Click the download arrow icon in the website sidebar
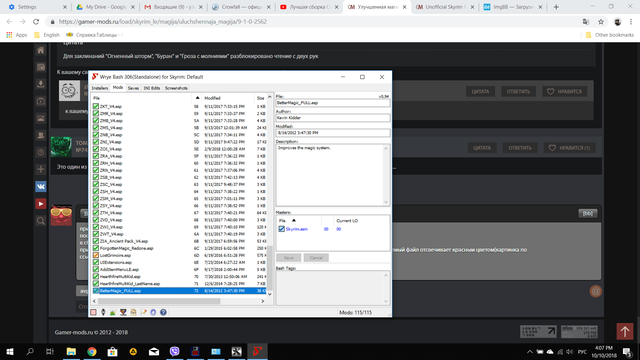 pos(40,84)
